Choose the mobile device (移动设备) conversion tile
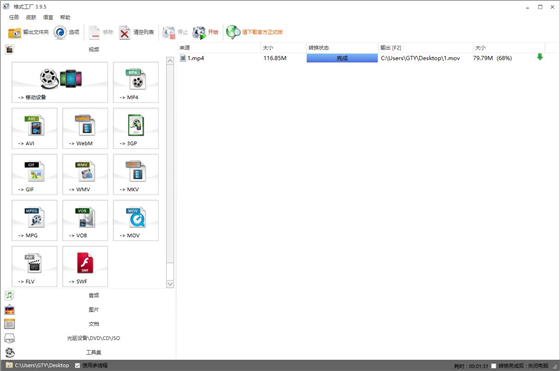The image size is (560, 371). click(x=60, y=82)
